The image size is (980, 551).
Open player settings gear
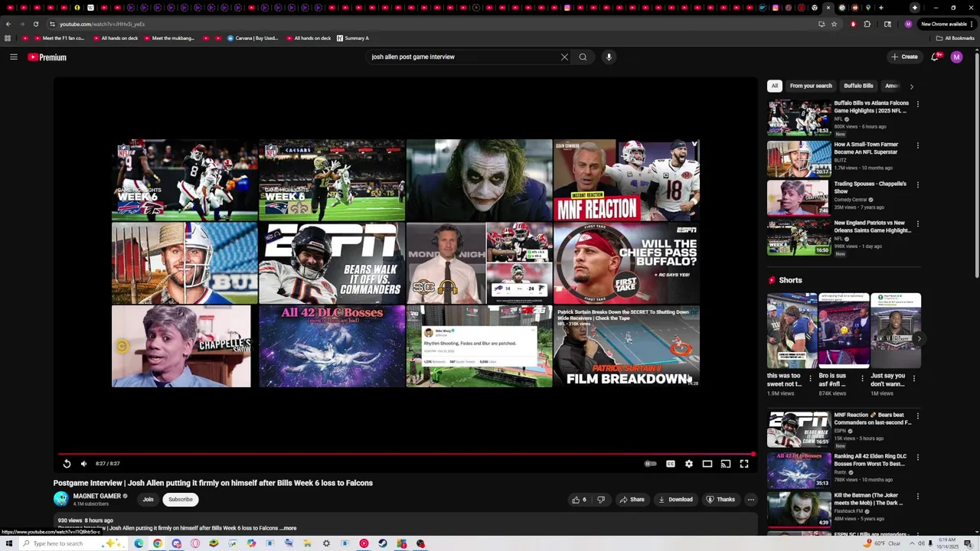689,464
